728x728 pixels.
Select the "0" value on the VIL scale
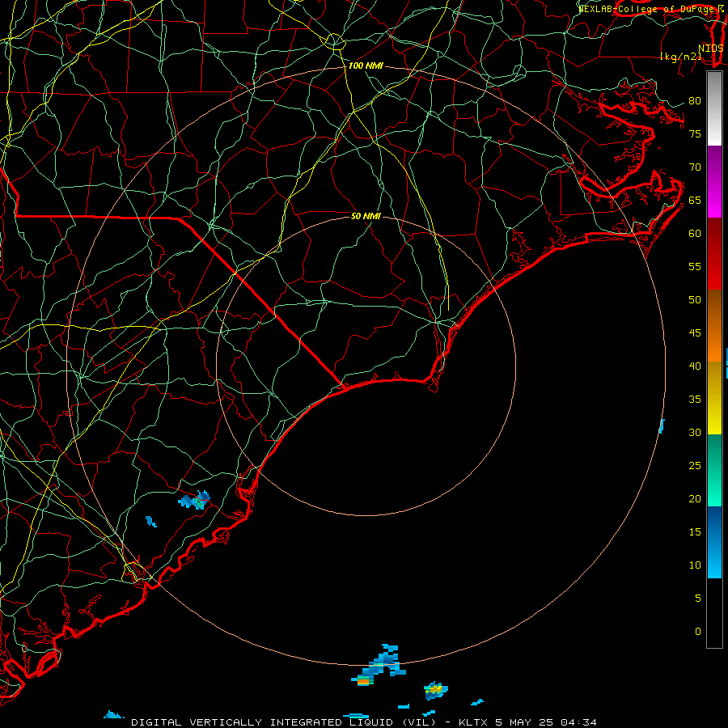coord(698,632)
